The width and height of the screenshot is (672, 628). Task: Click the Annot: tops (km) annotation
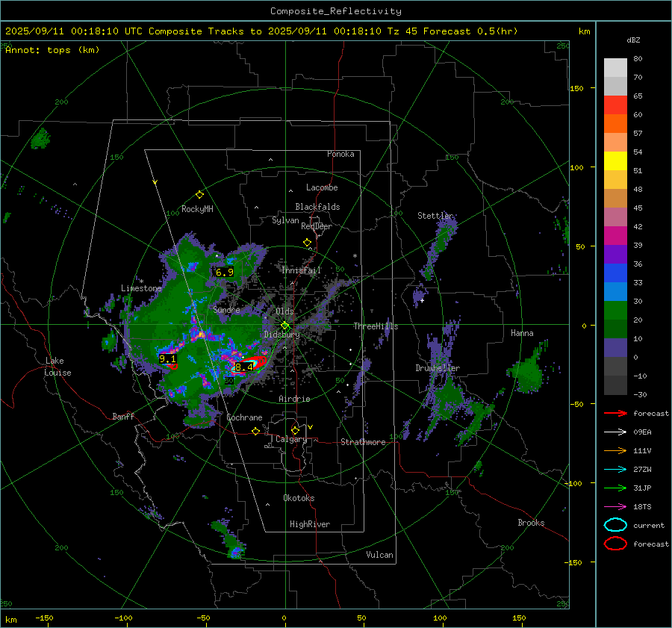(x=52, y=50)
